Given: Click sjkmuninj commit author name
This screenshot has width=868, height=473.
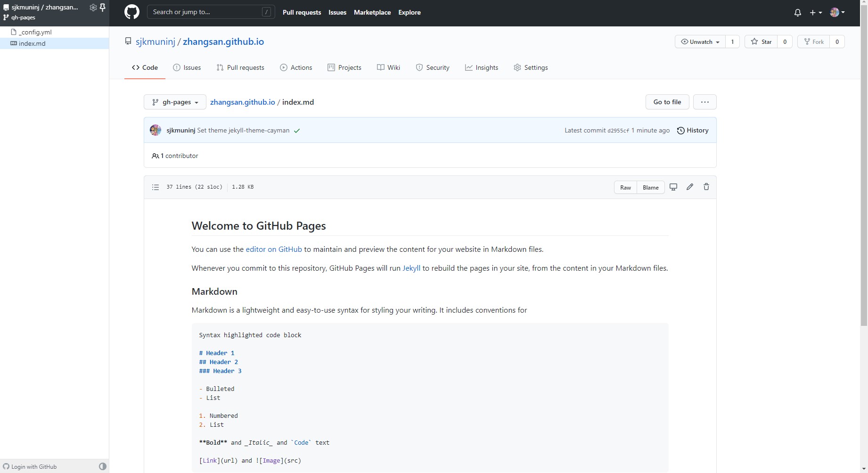Looking at the screenshot, I should (x=181, y=130).
